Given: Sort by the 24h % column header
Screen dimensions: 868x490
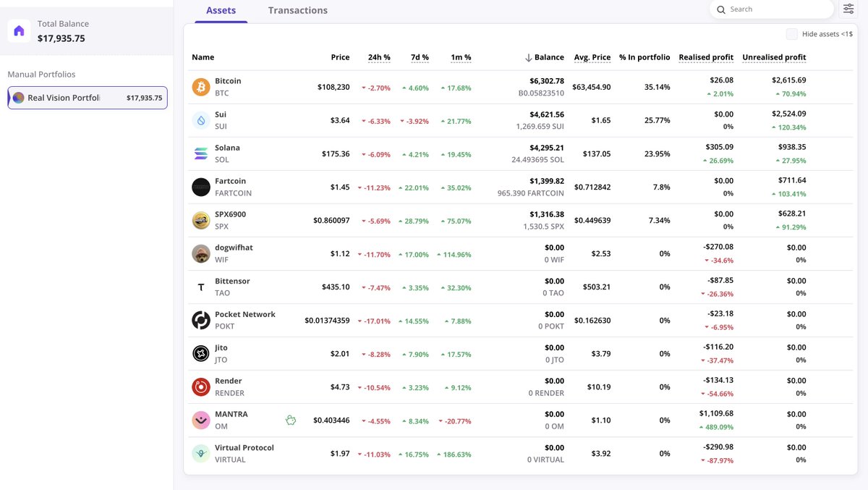Looking at the screenshot, I should click(x=379, y=57).
